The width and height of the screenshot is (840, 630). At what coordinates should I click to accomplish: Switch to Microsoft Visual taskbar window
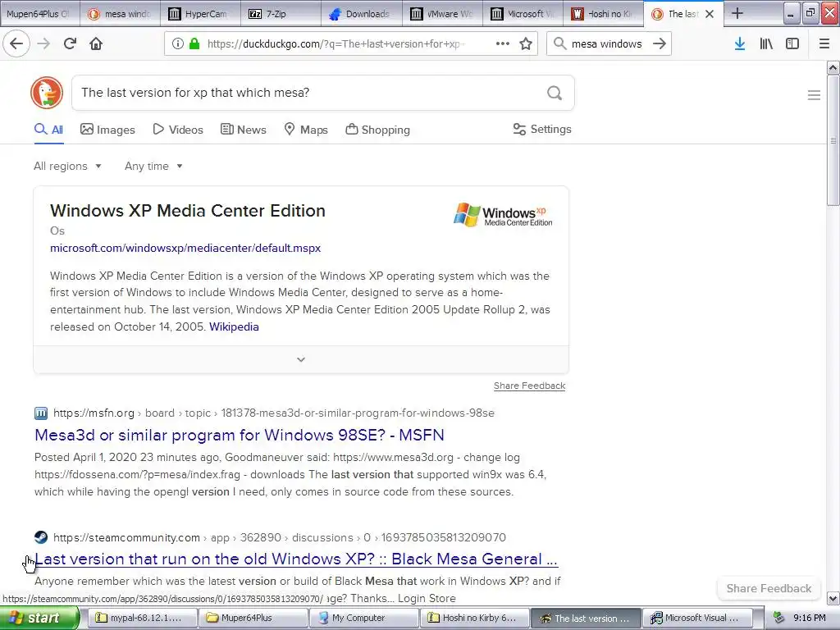click(696, 619)
